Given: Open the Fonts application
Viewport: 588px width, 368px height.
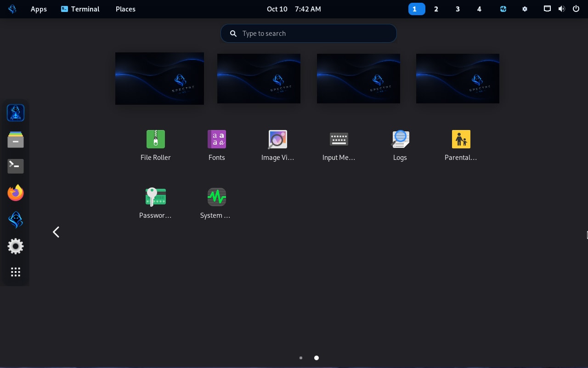Looking at the screenshot, I should [216, 145].
